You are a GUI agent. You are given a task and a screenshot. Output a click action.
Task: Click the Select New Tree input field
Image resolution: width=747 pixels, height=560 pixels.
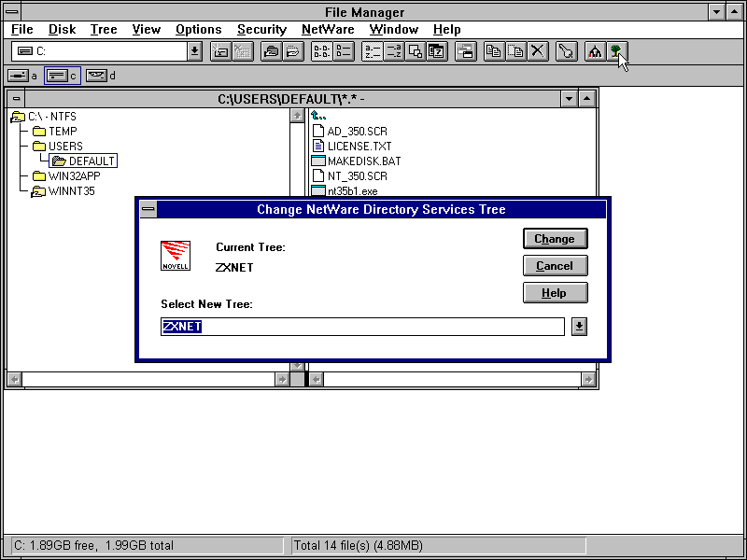click(x=362, y=327)
